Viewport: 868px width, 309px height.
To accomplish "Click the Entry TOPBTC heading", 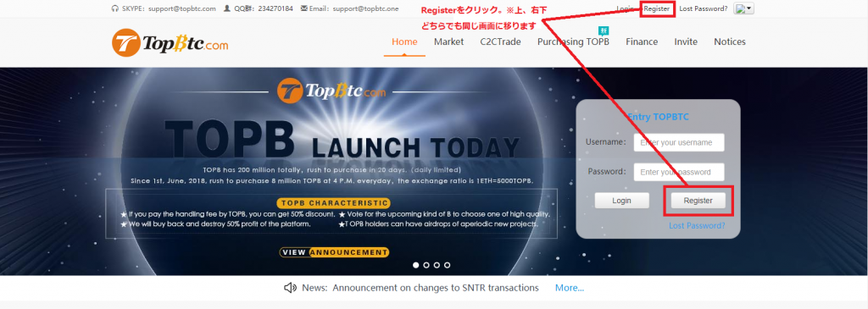I will point(658,117).
